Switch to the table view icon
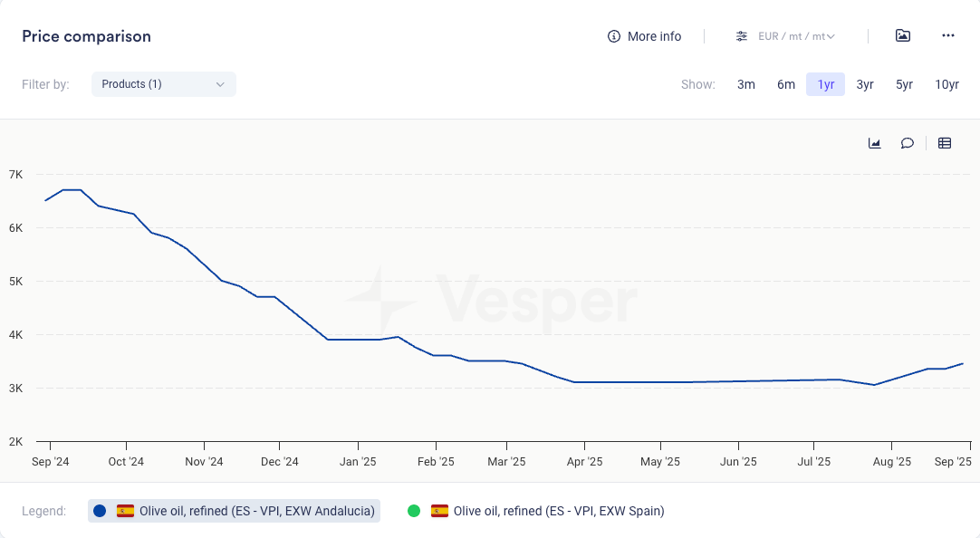This screenshot has width=980, height=538. pos(945,143)
